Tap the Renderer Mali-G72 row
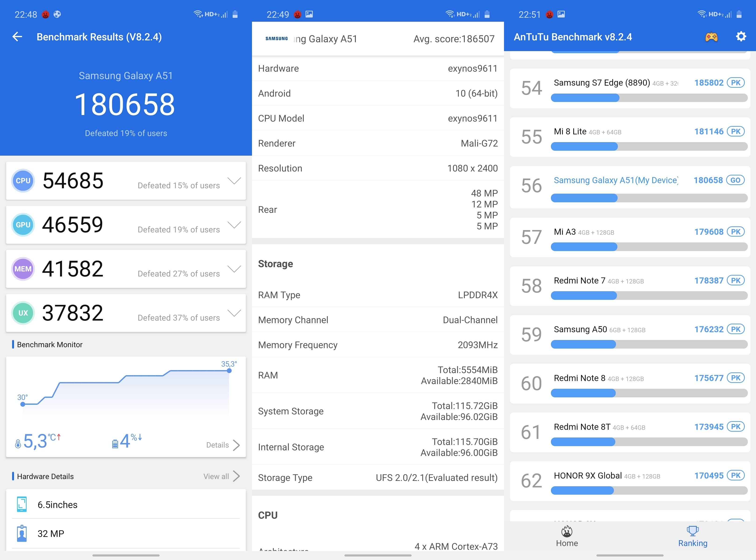Image resolution: width=756 pixels, height=560 pixels. tap(378, 143)
